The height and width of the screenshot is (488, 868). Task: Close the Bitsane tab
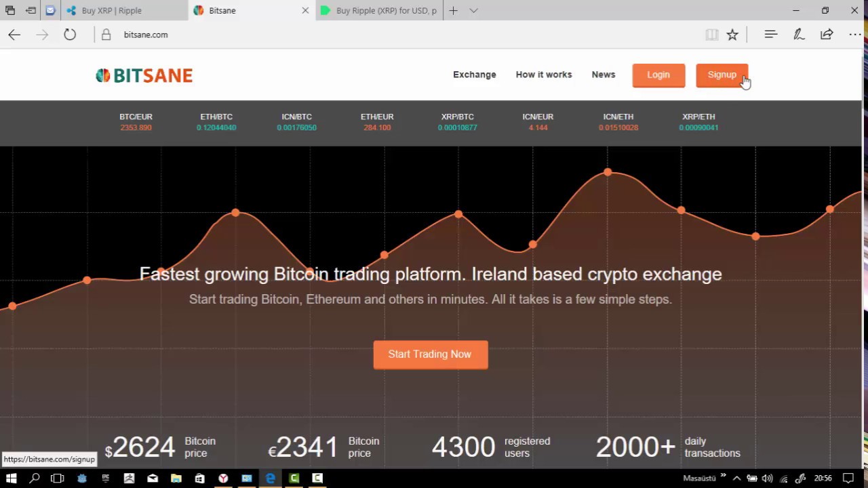click(305, 10)
